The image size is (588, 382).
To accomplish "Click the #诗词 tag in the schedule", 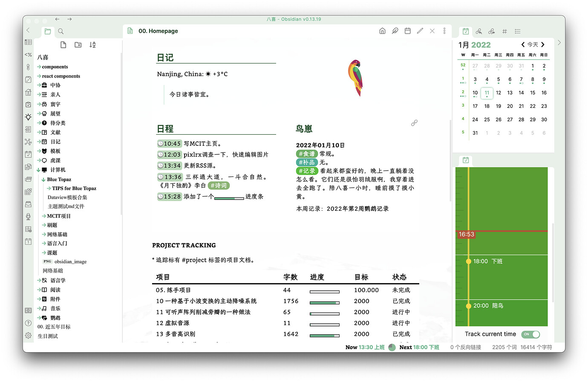I will coord(219,186).
